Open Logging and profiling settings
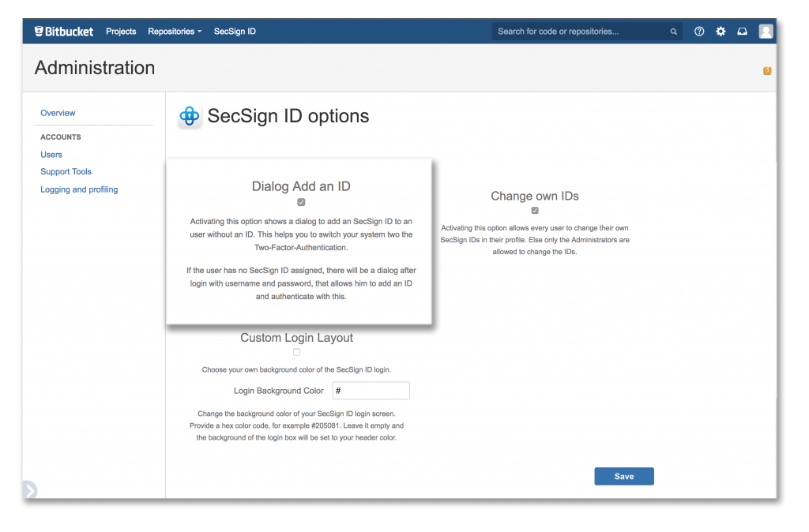809x532 pixels. [78, 189]
